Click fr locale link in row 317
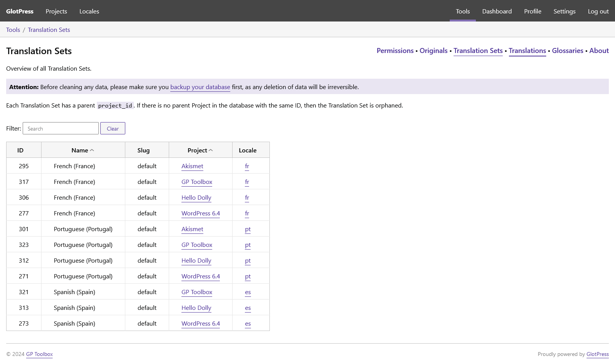Viewport: 615px width, 364px height. pyautogui.click(x=247, y=182)
